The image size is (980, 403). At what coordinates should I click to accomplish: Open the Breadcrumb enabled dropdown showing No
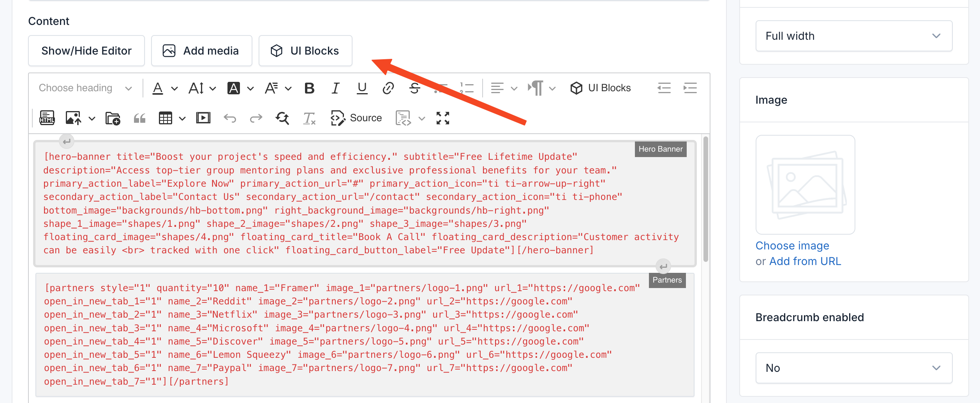[x=854, y=368]
